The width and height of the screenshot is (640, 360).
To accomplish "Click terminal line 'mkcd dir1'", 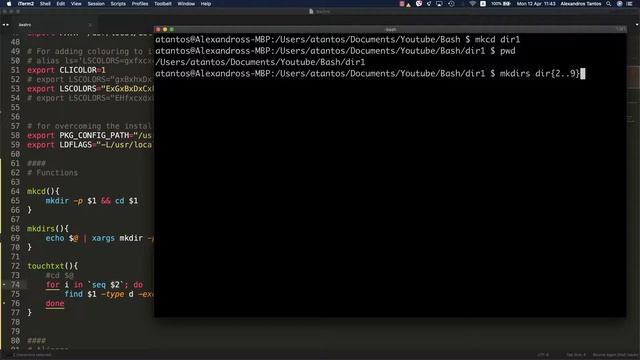I will click(338, 40).
